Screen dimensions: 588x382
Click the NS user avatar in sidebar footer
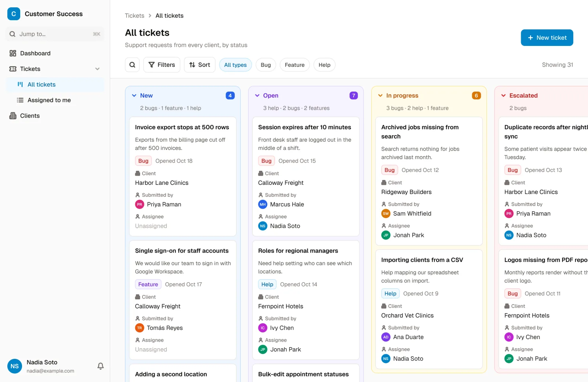tap(15, 366)
